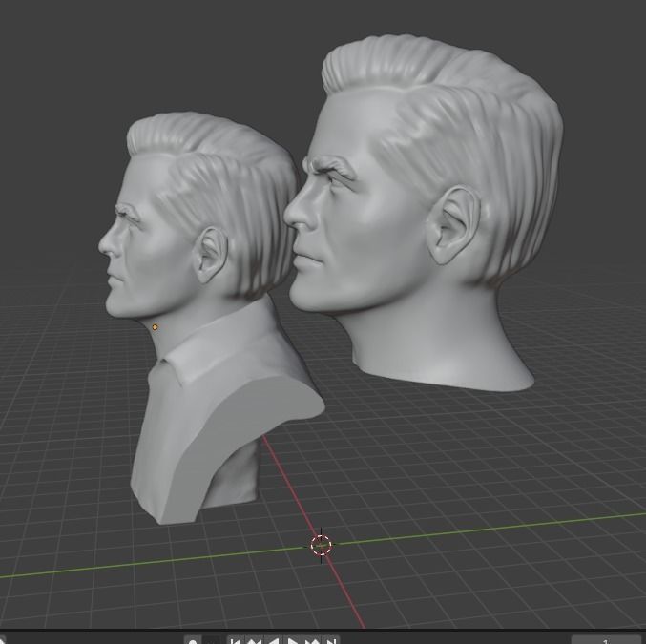Jump to the next keyframe
This screenshot has width=646, height=644.
coord(312,640)
